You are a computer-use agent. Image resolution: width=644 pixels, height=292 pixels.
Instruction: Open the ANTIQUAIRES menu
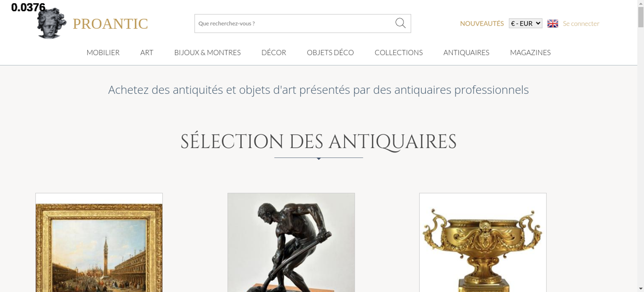point(466,52)
